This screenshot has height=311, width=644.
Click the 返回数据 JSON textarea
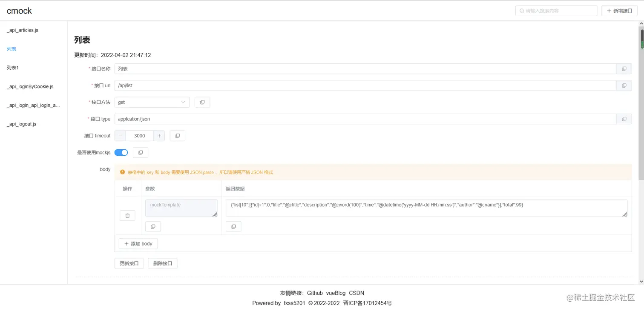[x=426, y=208]
